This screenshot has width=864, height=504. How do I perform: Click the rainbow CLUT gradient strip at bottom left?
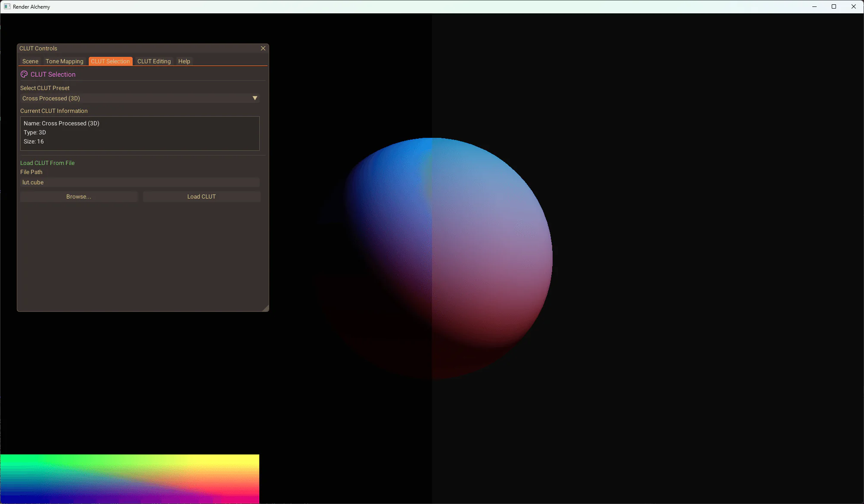click(129, 478)
